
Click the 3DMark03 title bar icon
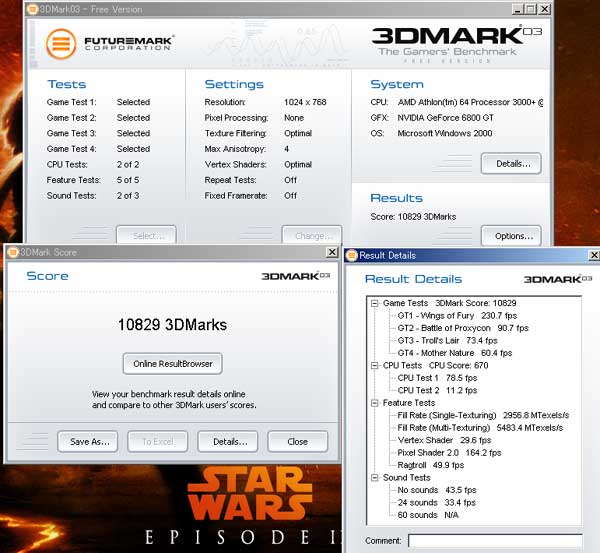click(33, 9)
